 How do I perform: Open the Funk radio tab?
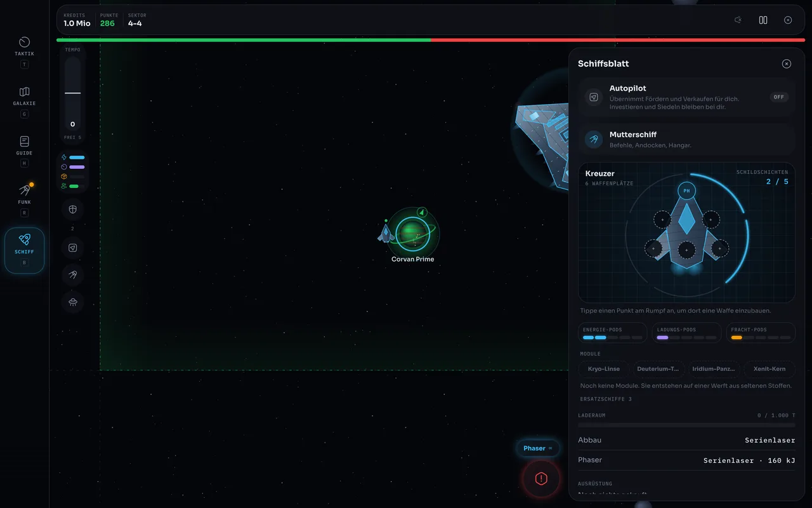tap(24, 201)
